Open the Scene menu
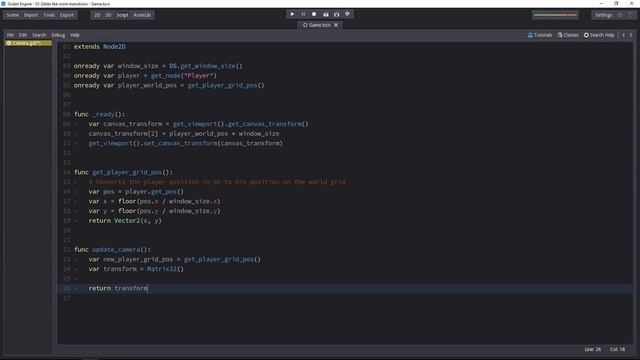Viewport: 640px width, 360px height. 13,15
